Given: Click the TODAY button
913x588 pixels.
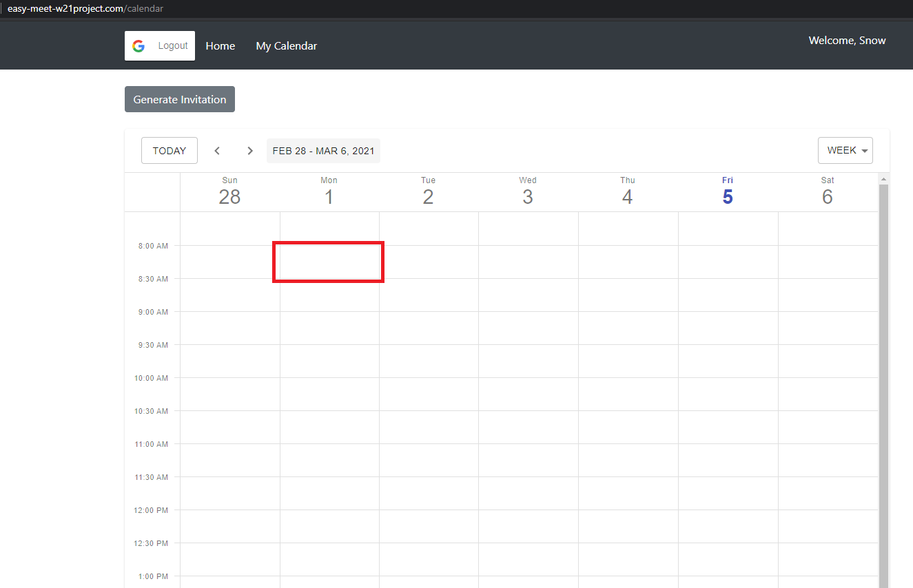Looking at the screenshot, I should [169, 150].
